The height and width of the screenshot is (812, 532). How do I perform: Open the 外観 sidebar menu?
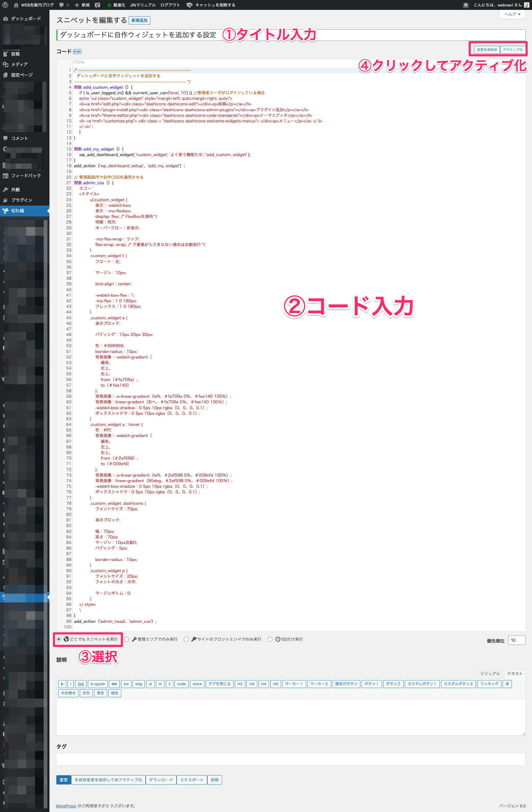[x=15, y=190]
